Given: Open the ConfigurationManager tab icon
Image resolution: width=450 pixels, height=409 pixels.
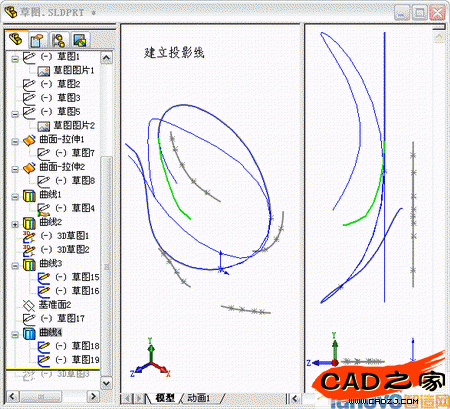Looking at the screenshot, I should coord(59,40).
